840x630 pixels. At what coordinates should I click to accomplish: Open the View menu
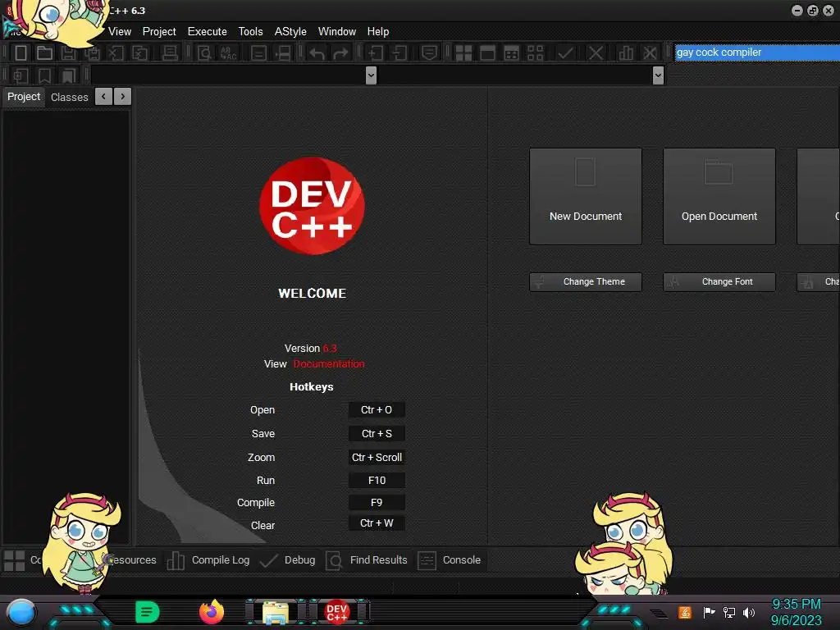click(x=120, y=32)
